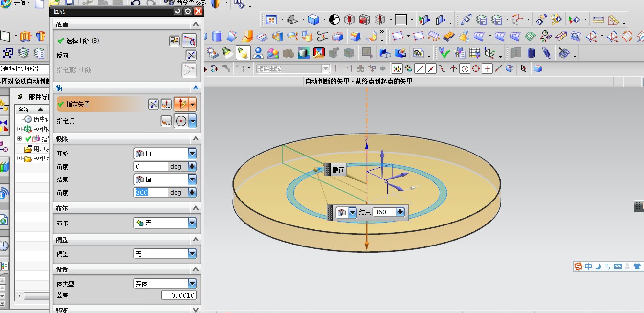Screen dimensions: 644x313
Task: Toggle the midpoint snap icon in selection bar
Action: pyautogui.click(x=430, y=69)
